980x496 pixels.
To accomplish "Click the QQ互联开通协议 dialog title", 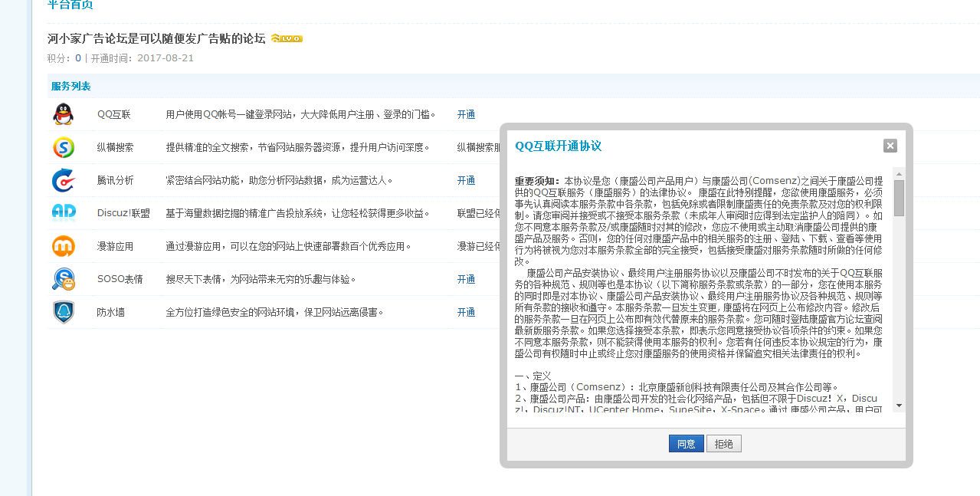I will pos(559,146).
